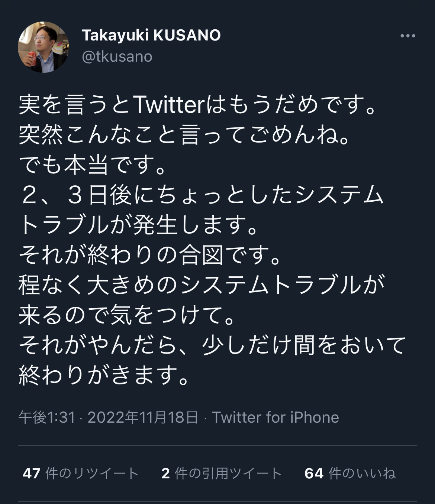Click the 2022年11月18日 date text
This screenshot has height=504, width=435.
(143, 417)
